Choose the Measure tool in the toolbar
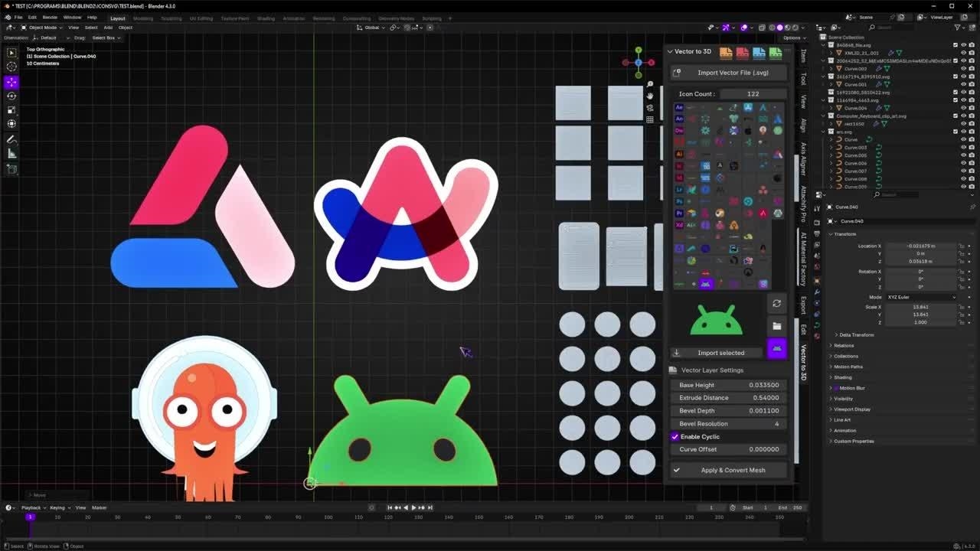 (11, 154)
